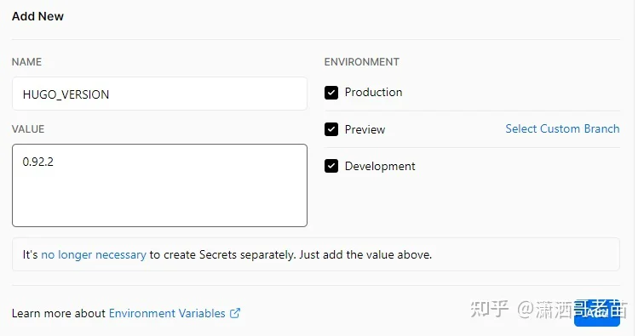
Task: Open the Environment Variables documentation link
Action: (167, 313)
